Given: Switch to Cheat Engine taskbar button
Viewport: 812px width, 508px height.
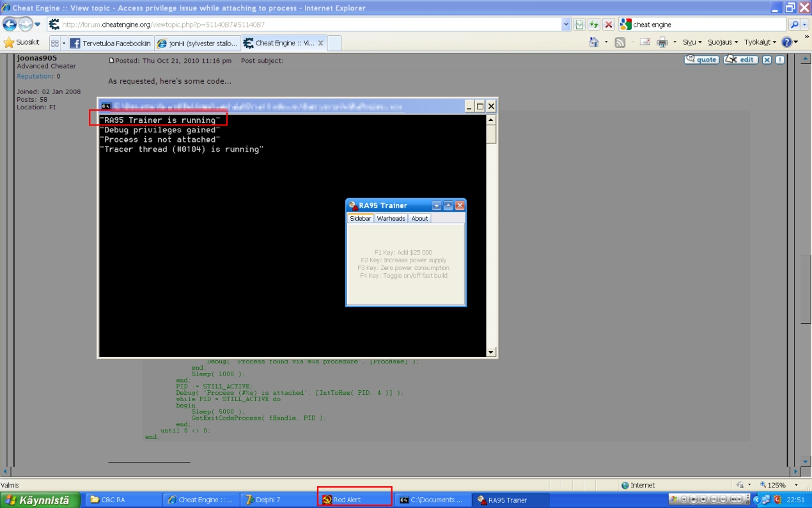Looking at the screenshot, I should [x=200, y=500].
